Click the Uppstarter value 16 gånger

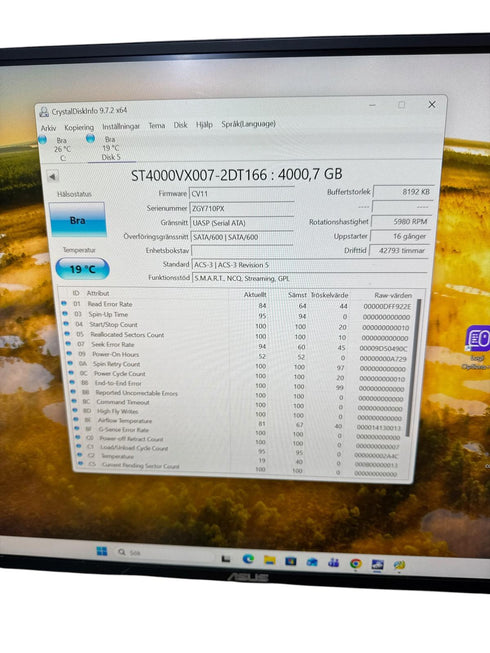(x=399, y=236)
